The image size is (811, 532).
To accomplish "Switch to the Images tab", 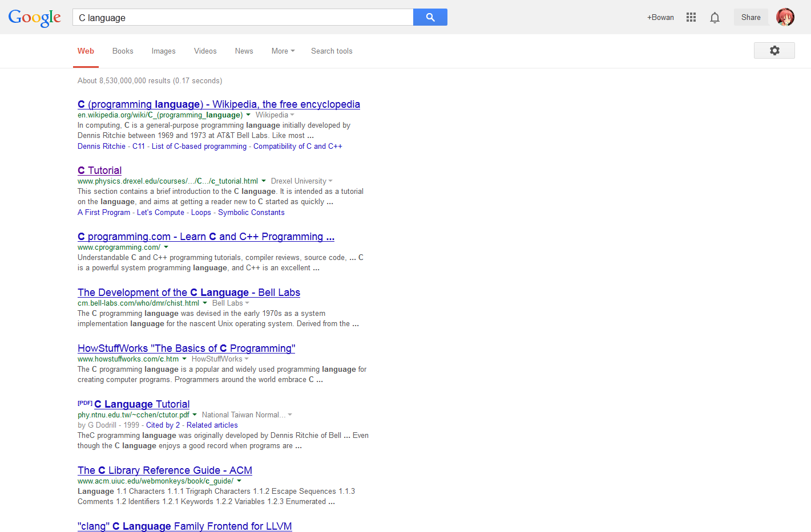I will click(163, 51).
